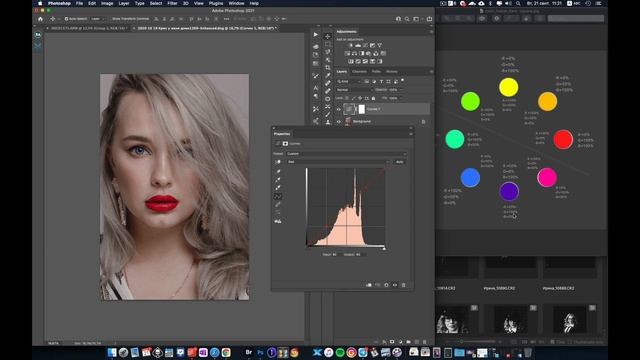Add an Invert adjustment layer
The width and height of the screenshot is (640, 360).
point(351,61)
